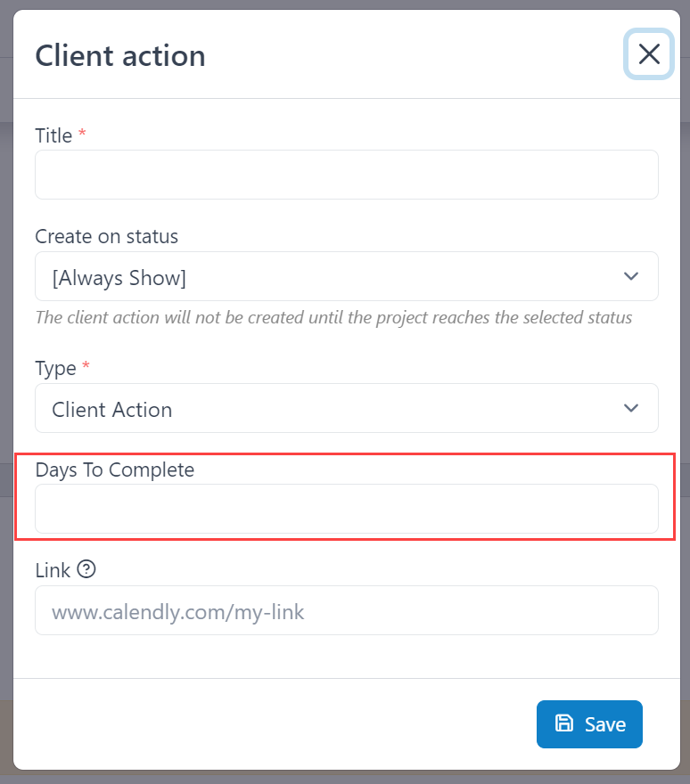Screen dimensions: 690x784
Task: Click the red asterisk beside Title
Action: [x=81, y=135]
